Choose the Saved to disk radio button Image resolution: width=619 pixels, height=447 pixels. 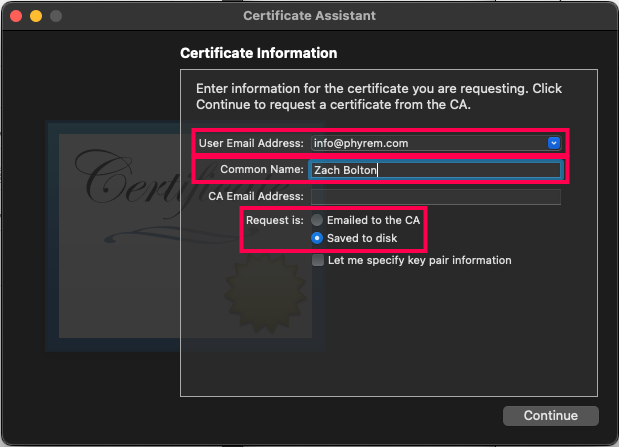[x=317, y=238]
